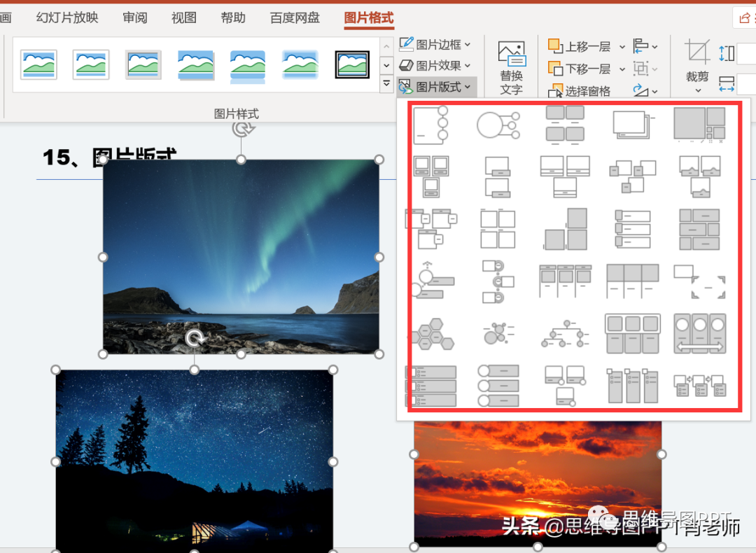This screenshot has height=553, width=756.
Task: Select the aurora night sky picture
Action: tap(241, 257)
